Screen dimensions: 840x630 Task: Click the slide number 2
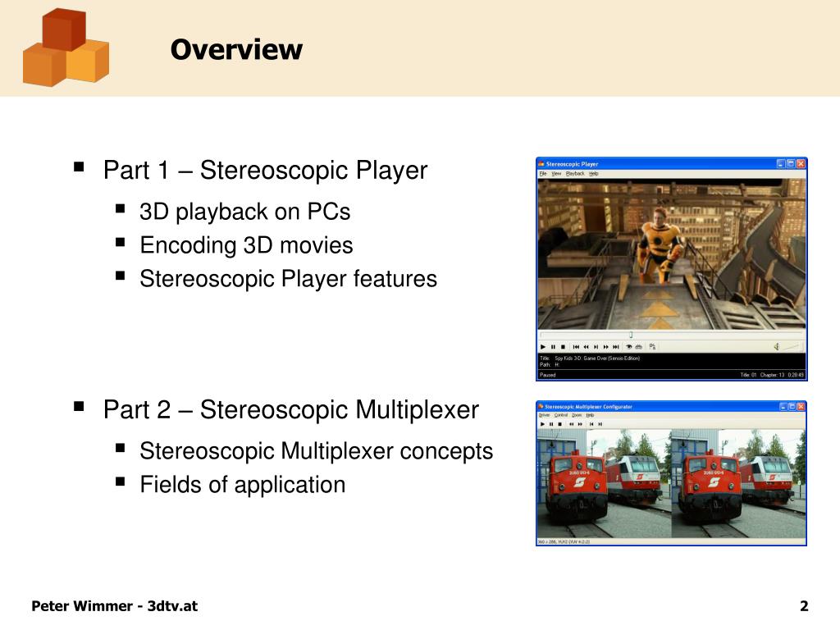click(804, 606)
